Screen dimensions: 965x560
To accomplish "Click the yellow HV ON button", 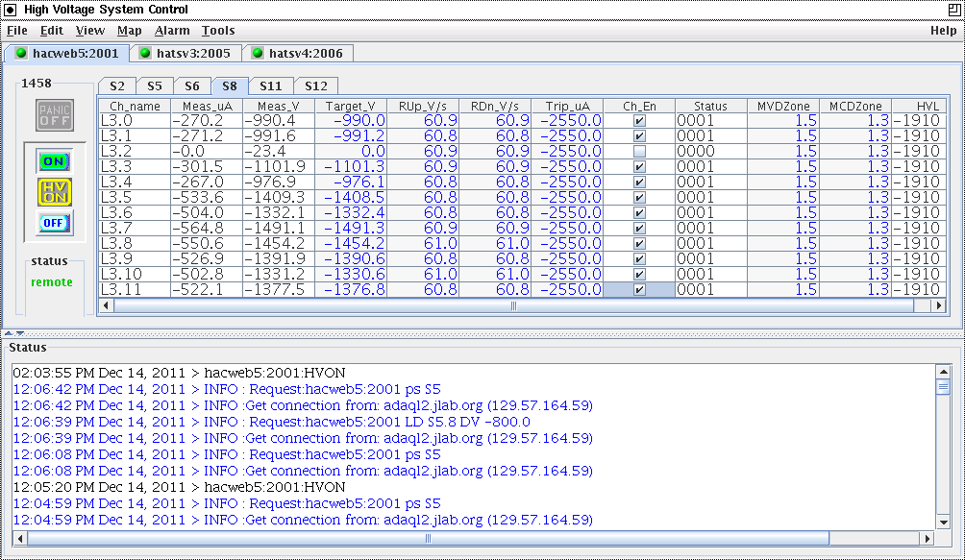I will (x=54, y=192).
